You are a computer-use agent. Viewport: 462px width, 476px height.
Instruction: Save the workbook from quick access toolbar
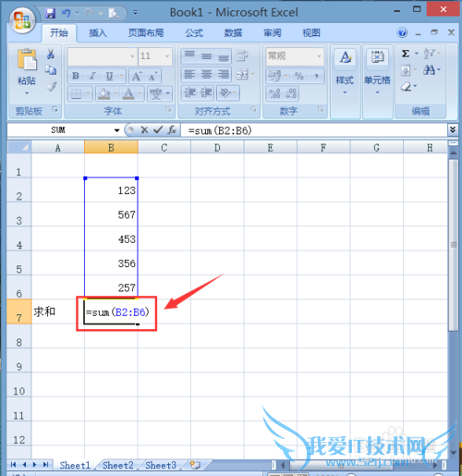[50, 13]
